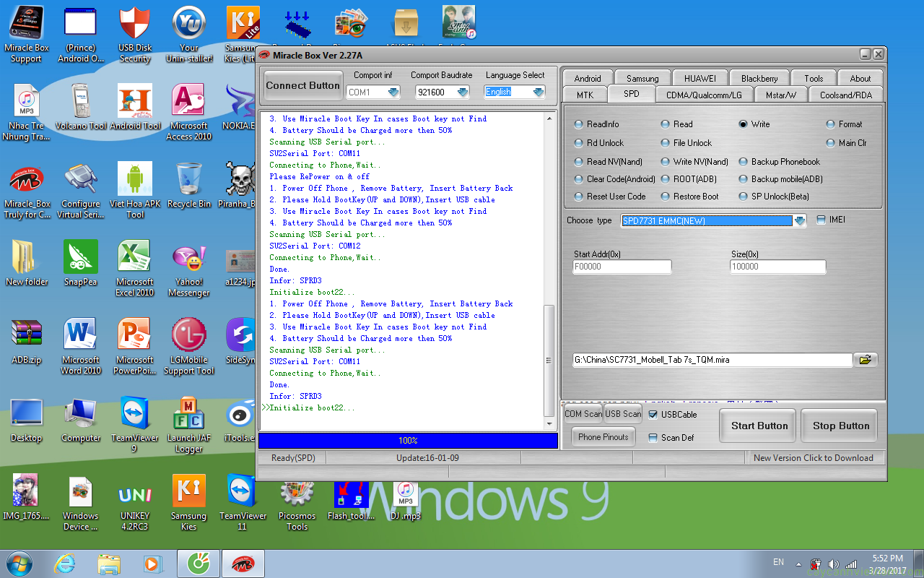
Task: Select ROOT(ADB) radio option
Action: [689, 179]
